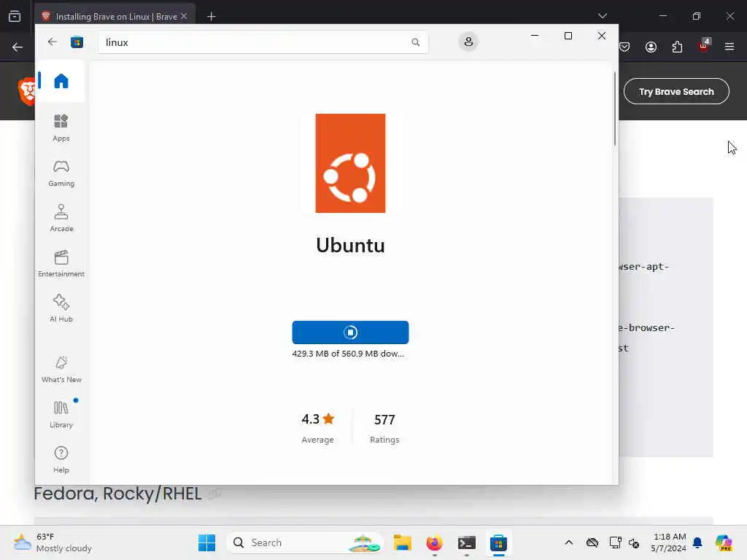
Task: Open the weather widget '63°F Mostly cloudy'
Action: tap(53, 542)
